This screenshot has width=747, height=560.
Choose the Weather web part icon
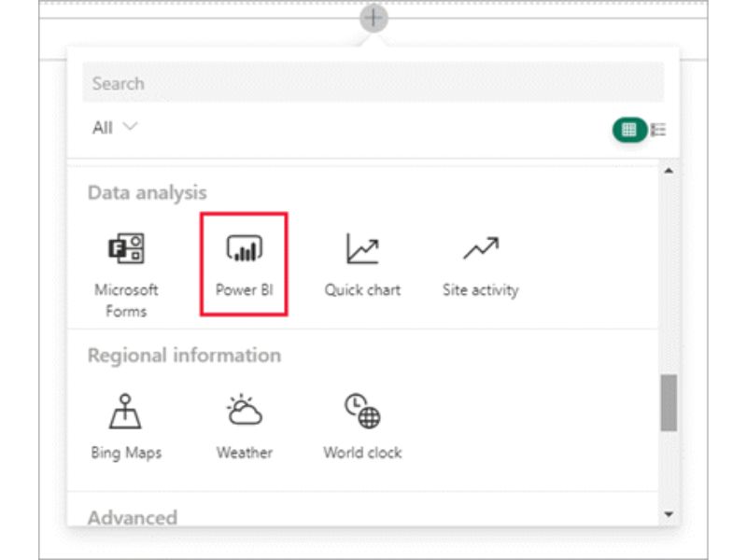pyautogui.click(x=244, y=411)
